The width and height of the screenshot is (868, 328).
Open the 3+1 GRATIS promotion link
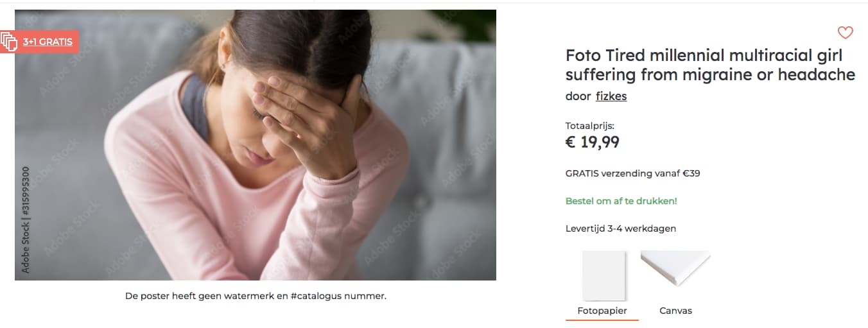click(x=48, y=42)
